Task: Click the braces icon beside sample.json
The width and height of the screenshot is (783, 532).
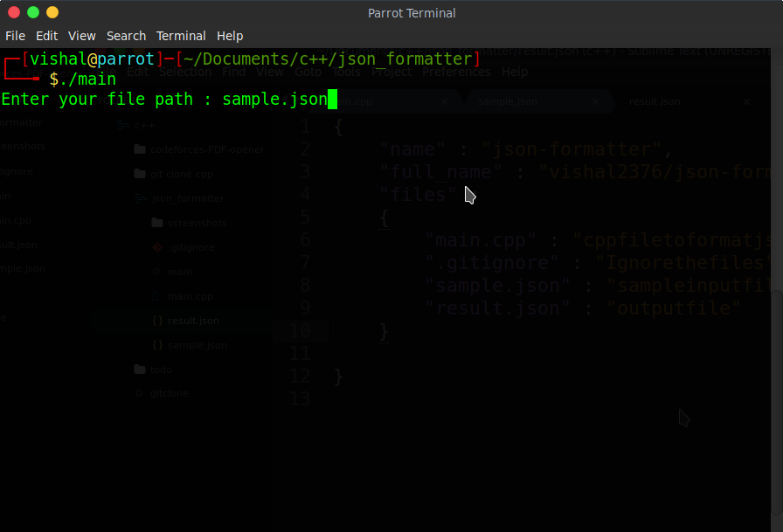Action: [157, 345]
